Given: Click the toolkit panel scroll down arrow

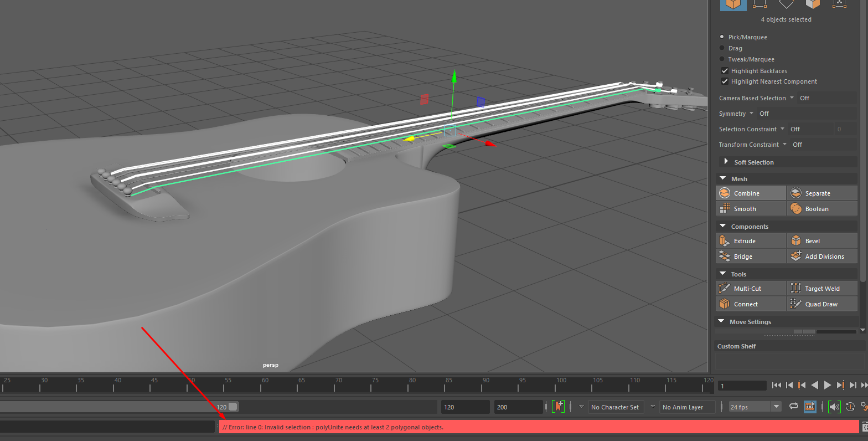Looking at the screenshot, I should [863, 330].
